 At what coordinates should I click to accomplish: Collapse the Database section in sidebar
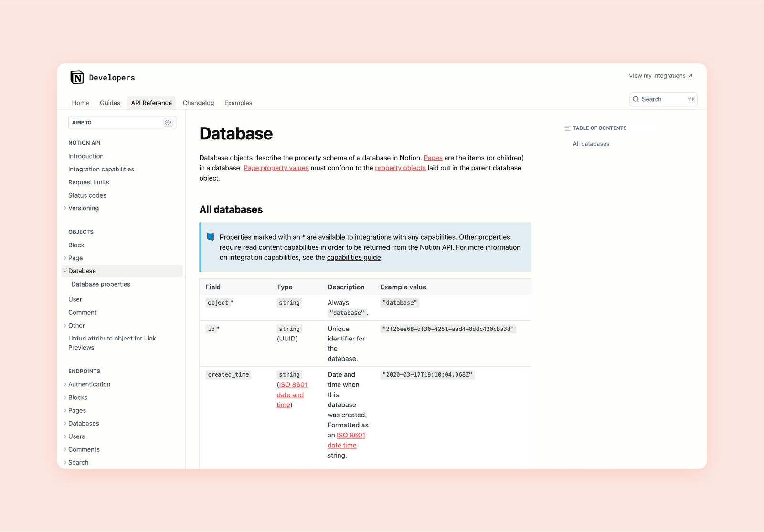[x=65, y=271]
